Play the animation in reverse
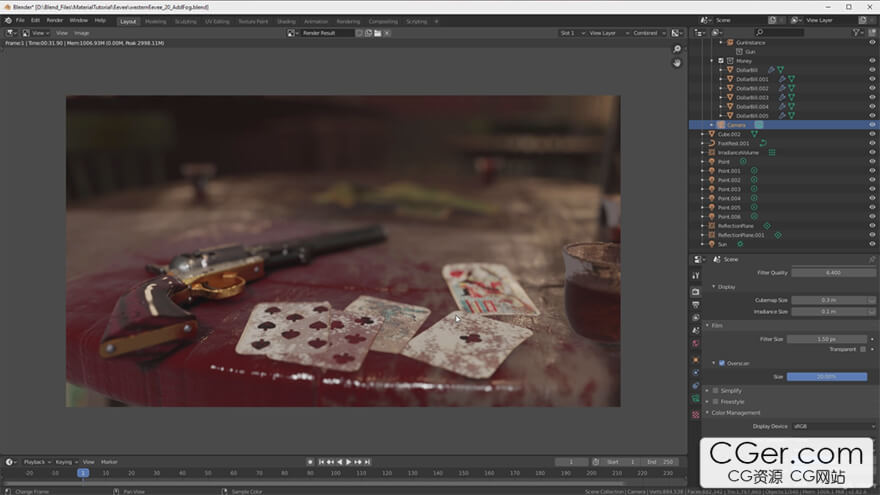 [x=339, y=462]
